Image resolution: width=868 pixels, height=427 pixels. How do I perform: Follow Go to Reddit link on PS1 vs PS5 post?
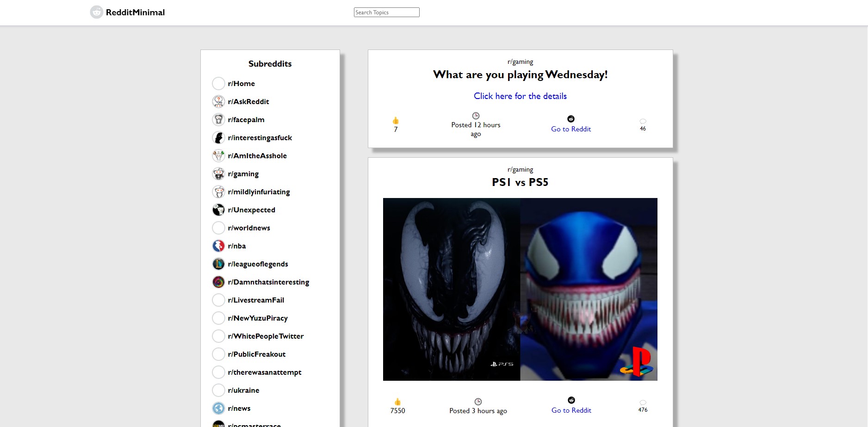571,410
